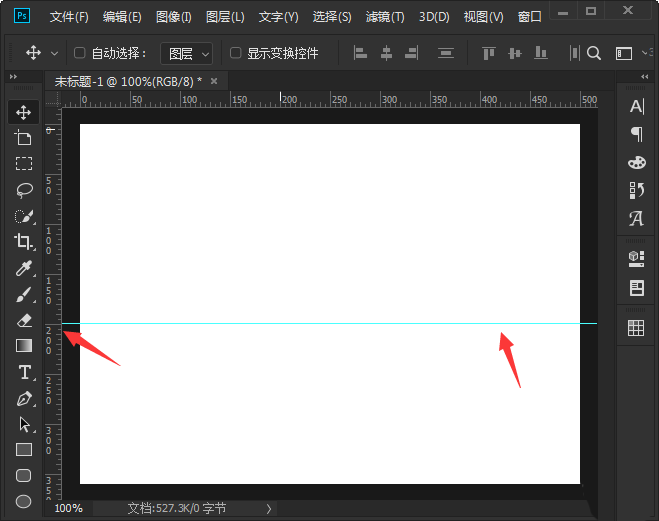Collapse right panel dock double arrows
This screenshot has width=659, height=521.
pyautogui.click(x=645, y=76)
